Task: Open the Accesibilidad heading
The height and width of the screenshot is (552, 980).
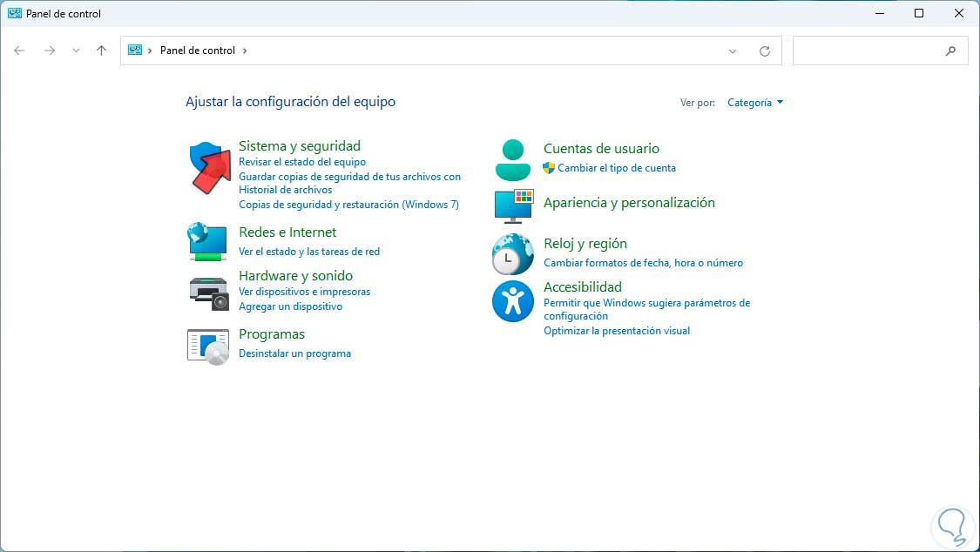Action: [x=583, y=286]
